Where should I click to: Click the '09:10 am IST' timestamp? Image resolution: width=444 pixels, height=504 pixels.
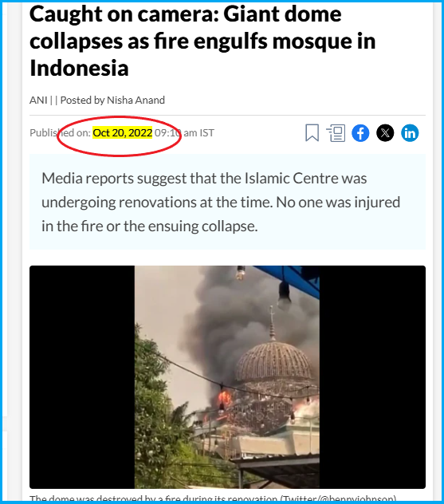184,132
